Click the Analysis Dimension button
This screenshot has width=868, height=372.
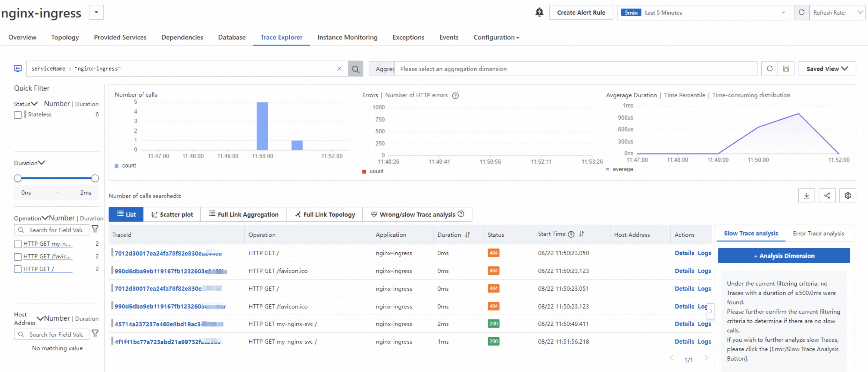coord(783,256)
